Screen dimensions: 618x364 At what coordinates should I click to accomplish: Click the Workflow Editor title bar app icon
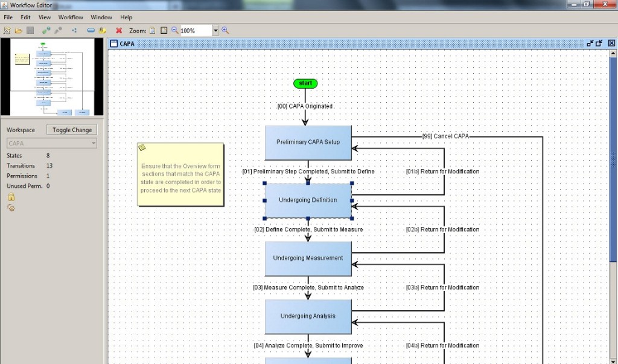pos(4,5)
